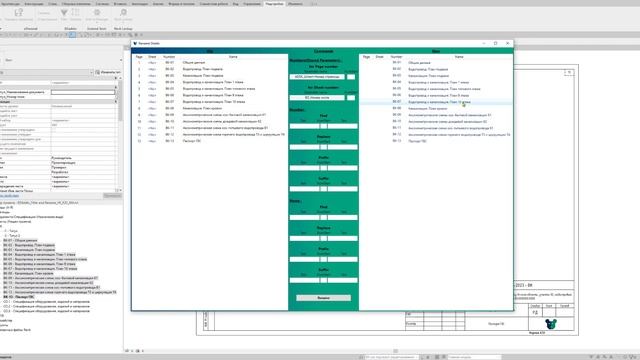Switch to the Управление ribbon tab
Image resolution: width=640 pixels, height=360 pixels.
(252, 4)
